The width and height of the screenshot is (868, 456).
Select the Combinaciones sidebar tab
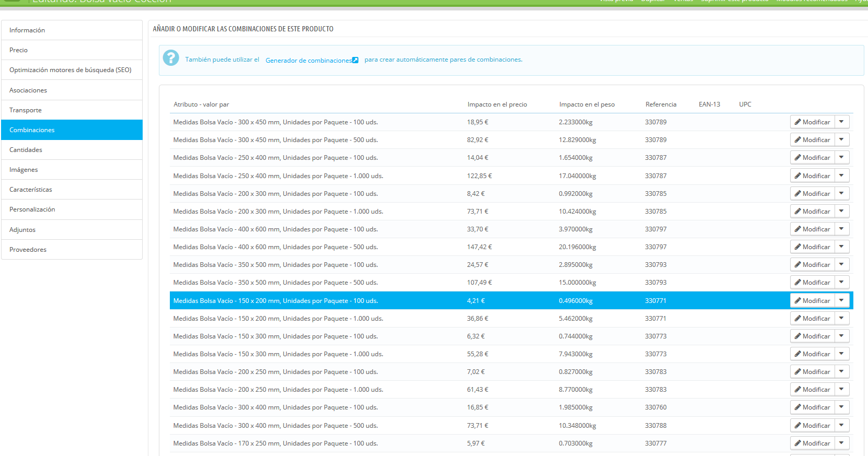72,130
